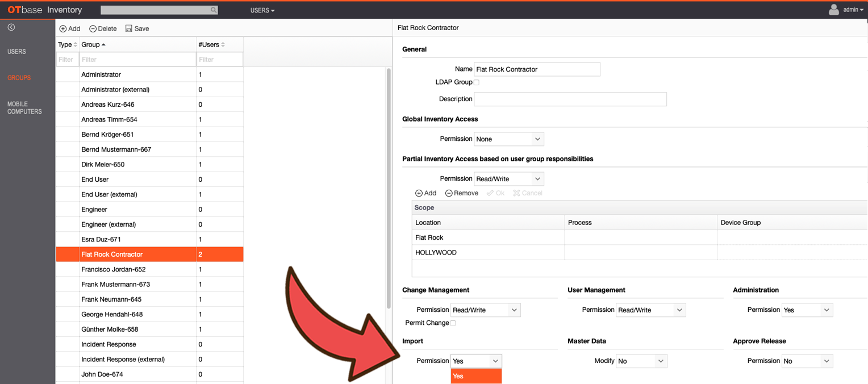868x384 pixels.
Task: Click the search magnifier icon
Action: point(214,10)
